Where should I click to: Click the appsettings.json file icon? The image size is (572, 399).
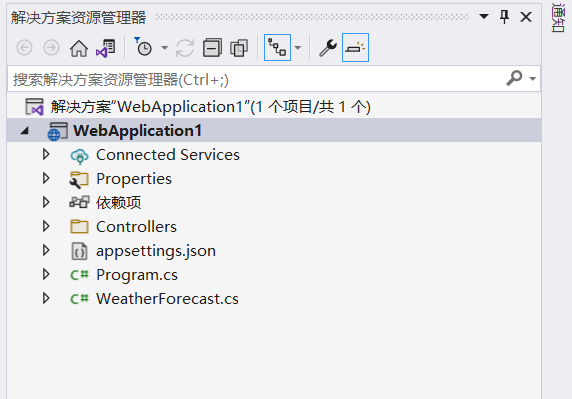pos(79,251)
